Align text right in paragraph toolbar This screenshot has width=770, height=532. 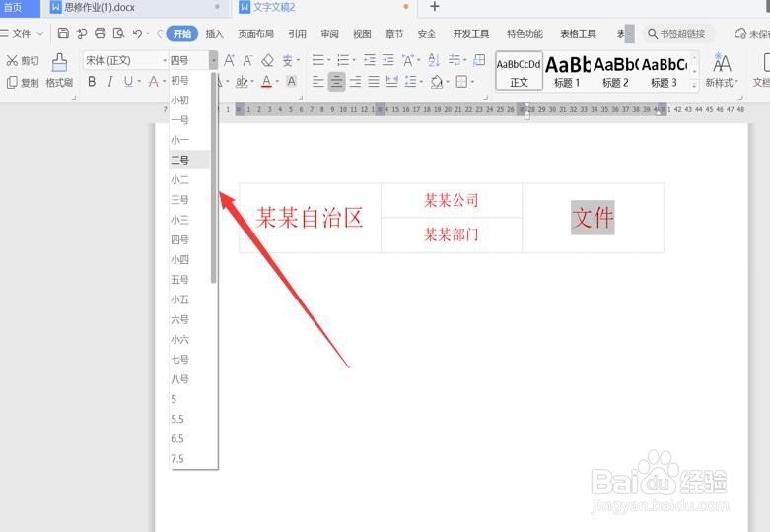pyautogui.click(x=355, y=82)
